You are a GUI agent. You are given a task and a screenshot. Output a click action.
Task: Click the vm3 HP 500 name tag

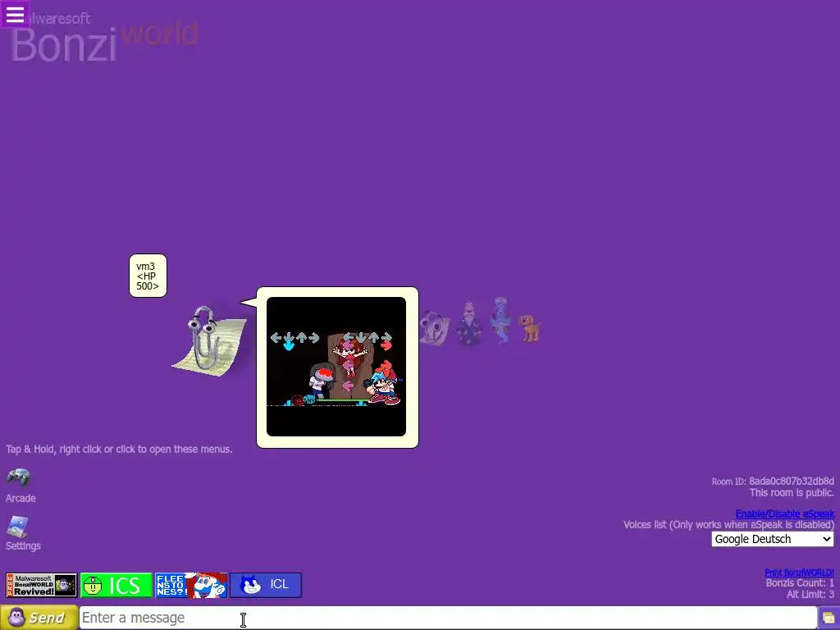[148, 276]
